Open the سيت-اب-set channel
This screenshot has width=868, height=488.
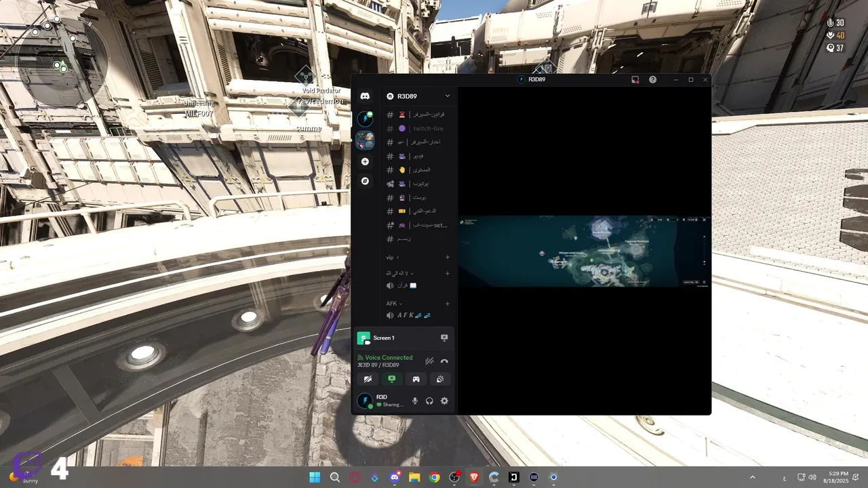(418, 225)
